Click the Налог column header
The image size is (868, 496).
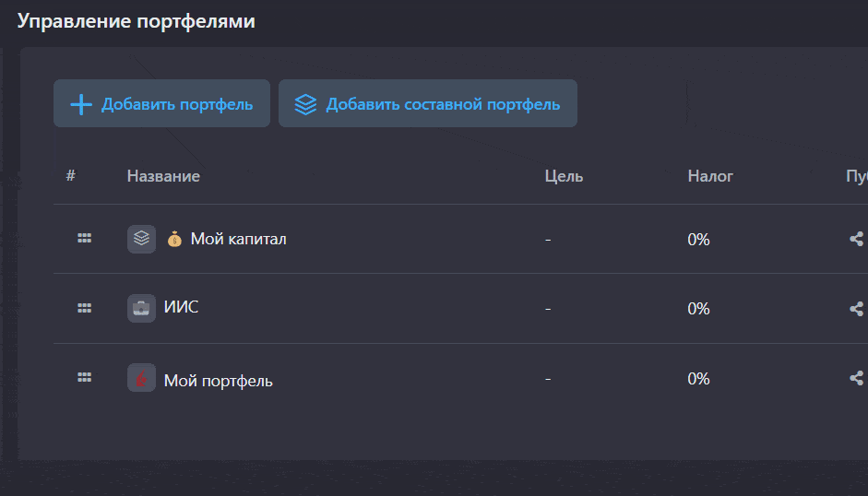[710, 175]
